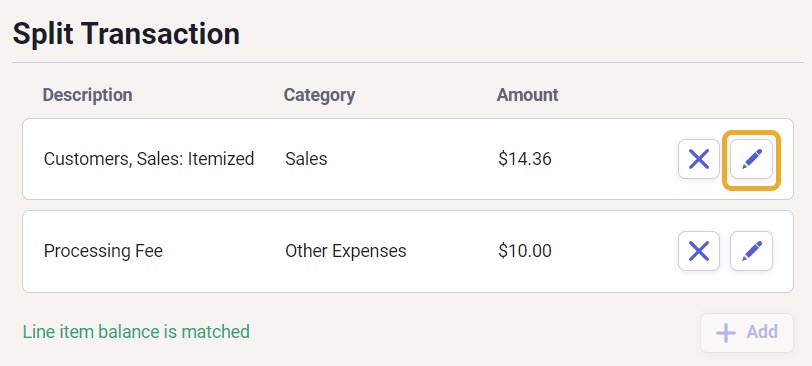Click the $14.36 amount

[x=525, y=158]
